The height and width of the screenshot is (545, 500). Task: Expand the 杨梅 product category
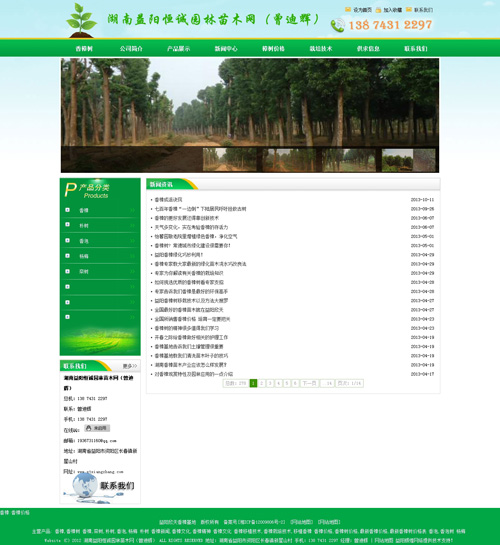84,256
